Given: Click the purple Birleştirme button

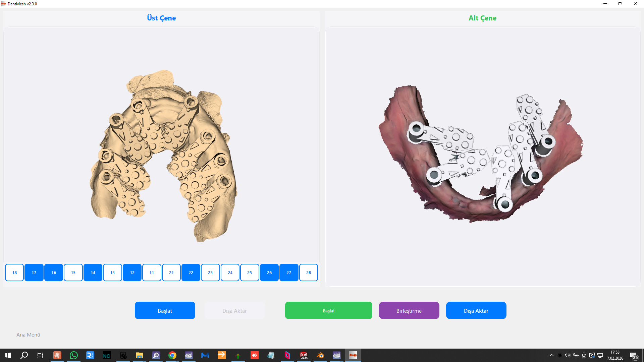Looking at the screenshot, I should click(409, 311).
